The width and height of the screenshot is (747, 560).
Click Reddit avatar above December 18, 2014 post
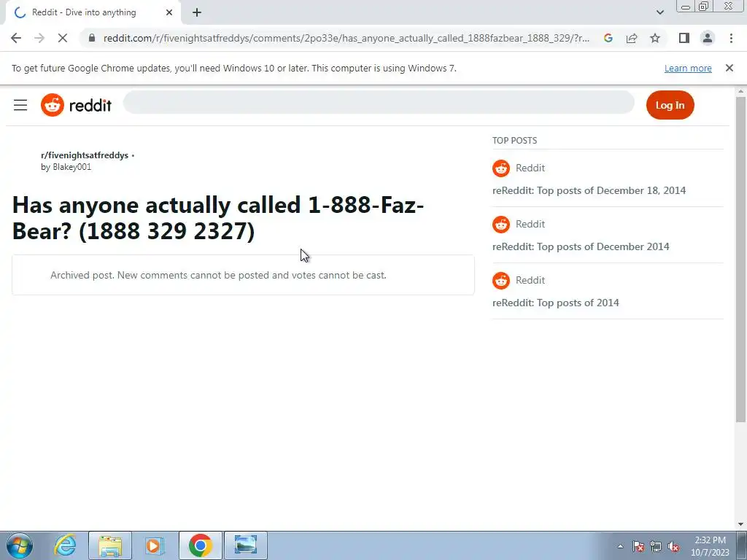click(x=500, y=168)
